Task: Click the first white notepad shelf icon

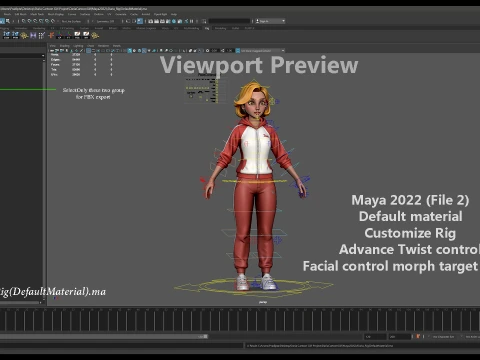Action: [77, 35]
